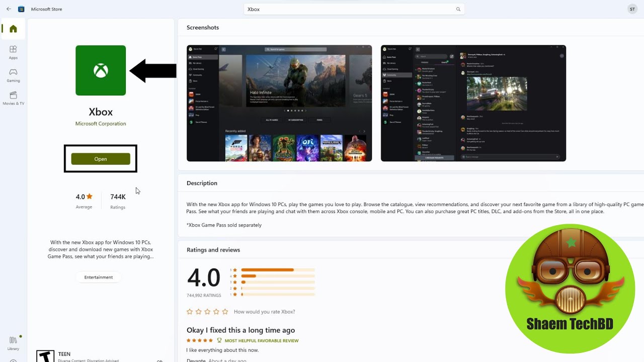Click the short app summary under ratings
Image resolution: width=644 pixels, height=362 pixels.
(101, 249)
